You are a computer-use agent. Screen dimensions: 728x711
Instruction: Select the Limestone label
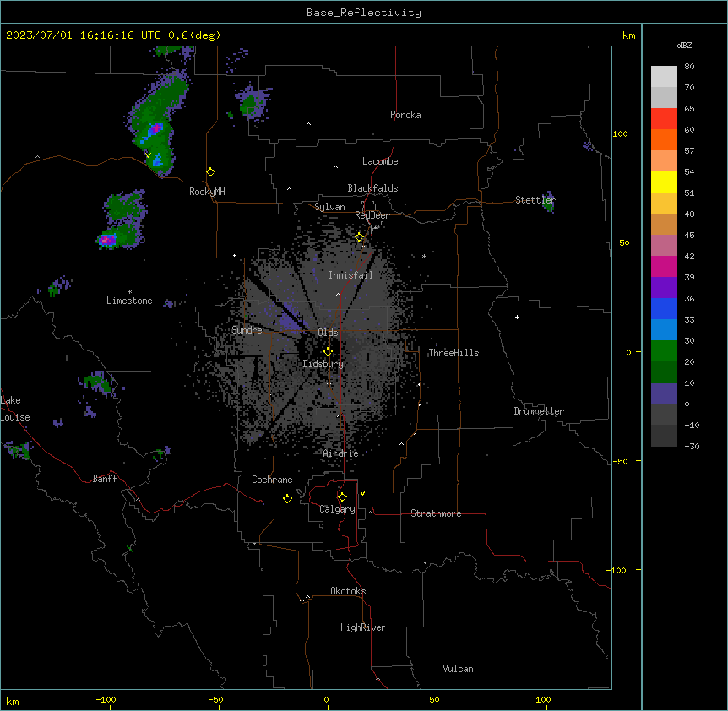click(129, 301)
